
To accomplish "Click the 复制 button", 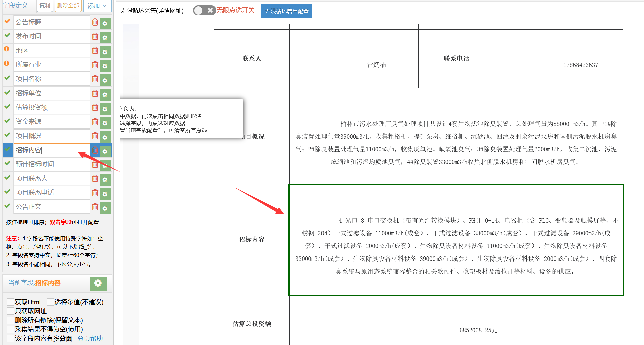I will tap(45, 6).
